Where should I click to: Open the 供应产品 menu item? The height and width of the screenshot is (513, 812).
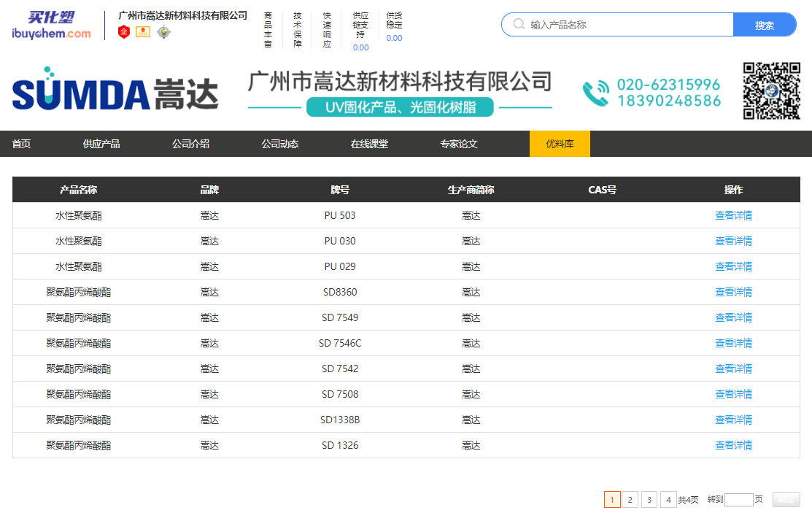point(101,144)
